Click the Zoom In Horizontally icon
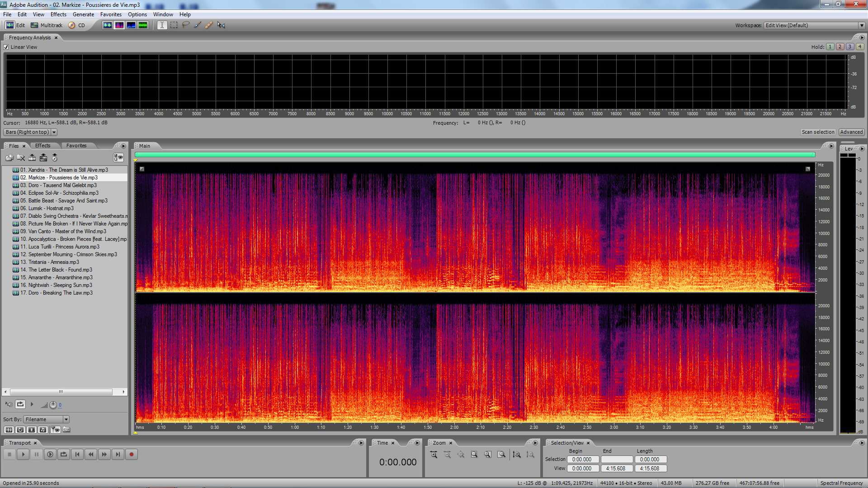The width and height of the screenshot is (868, 488). [x=434, y=455]
